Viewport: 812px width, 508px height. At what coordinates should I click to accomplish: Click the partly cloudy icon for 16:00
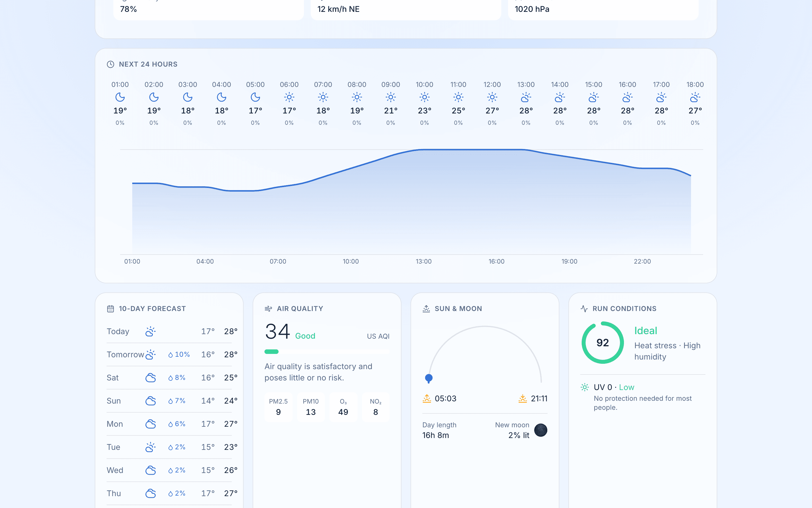[627, 97]
